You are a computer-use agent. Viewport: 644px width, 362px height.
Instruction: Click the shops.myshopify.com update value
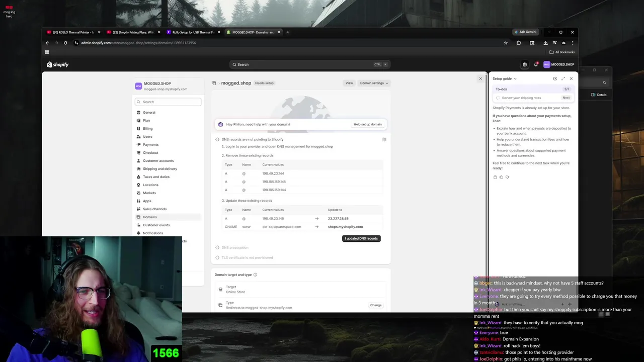(345, 227)
